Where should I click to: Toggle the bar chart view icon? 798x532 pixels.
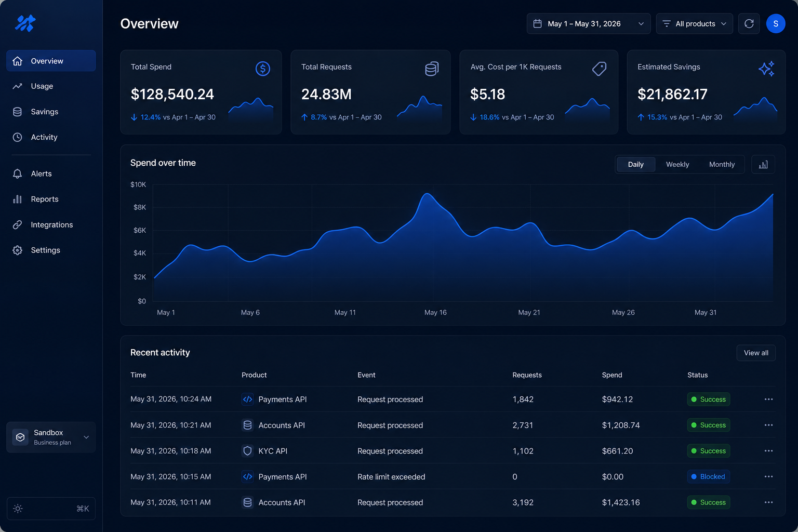[763, 164]
